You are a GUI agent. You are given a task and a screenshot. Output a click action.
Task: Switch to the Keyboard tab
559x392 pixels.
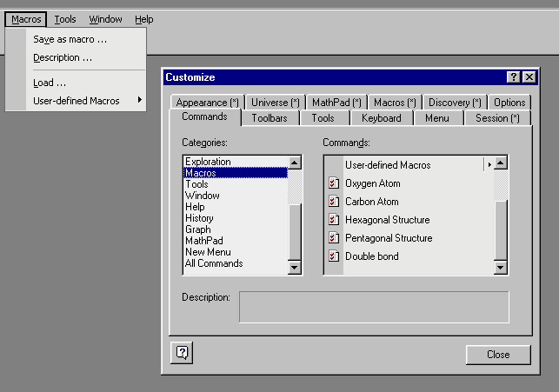pos(382,118)
